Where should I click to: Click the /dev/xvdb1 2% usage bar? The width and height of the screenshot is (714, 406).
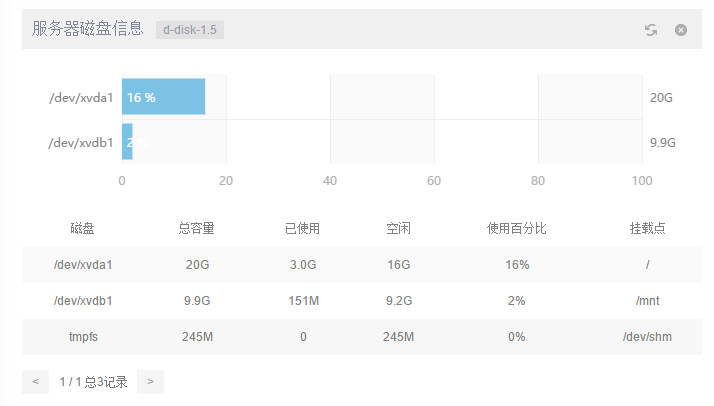tap(128, 142)
